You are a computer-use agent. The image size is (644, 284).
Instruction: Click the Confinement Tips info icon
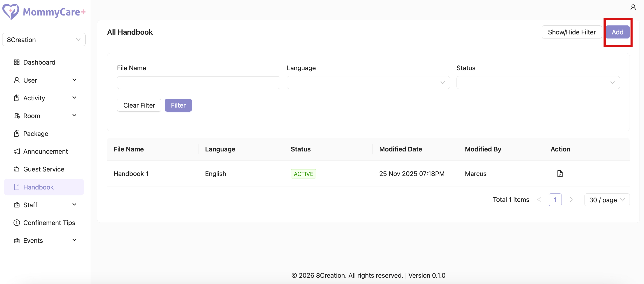tap(17, 223)
